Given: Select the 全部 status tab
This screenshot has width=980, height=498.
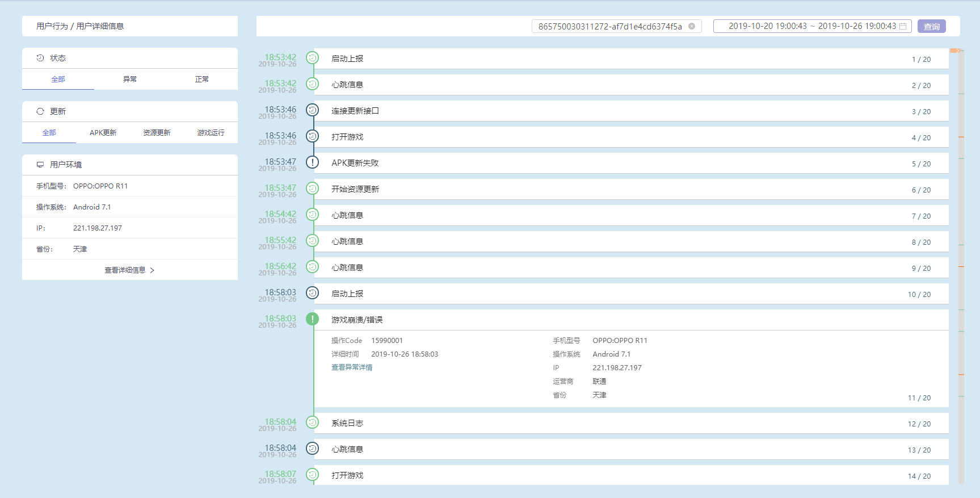Looking at the screenshot, I should 58,79.
